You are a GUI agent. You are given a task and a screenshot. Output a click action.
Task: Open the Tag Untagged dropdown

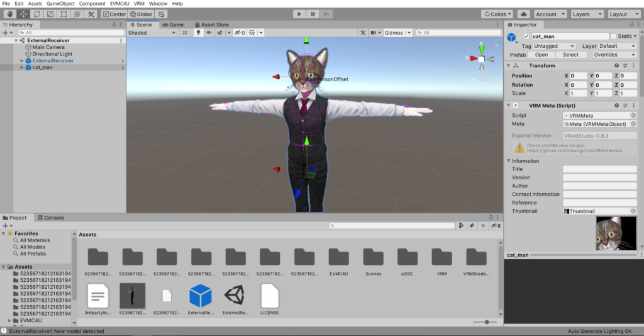pos(553,46)
